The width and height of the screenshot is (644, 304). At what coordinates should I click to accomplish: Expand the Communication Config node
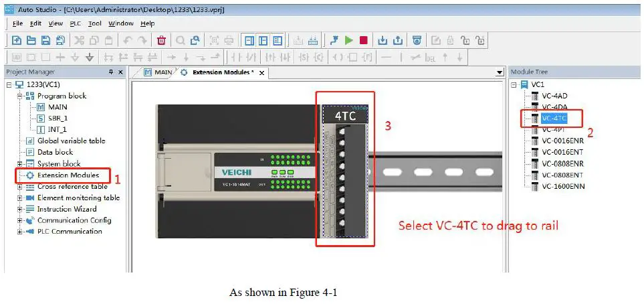[19, 220]
